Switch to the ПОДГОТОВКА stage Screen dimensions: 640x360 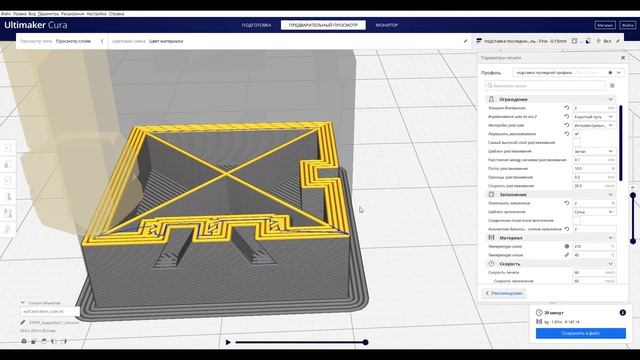tap(256, 25)
